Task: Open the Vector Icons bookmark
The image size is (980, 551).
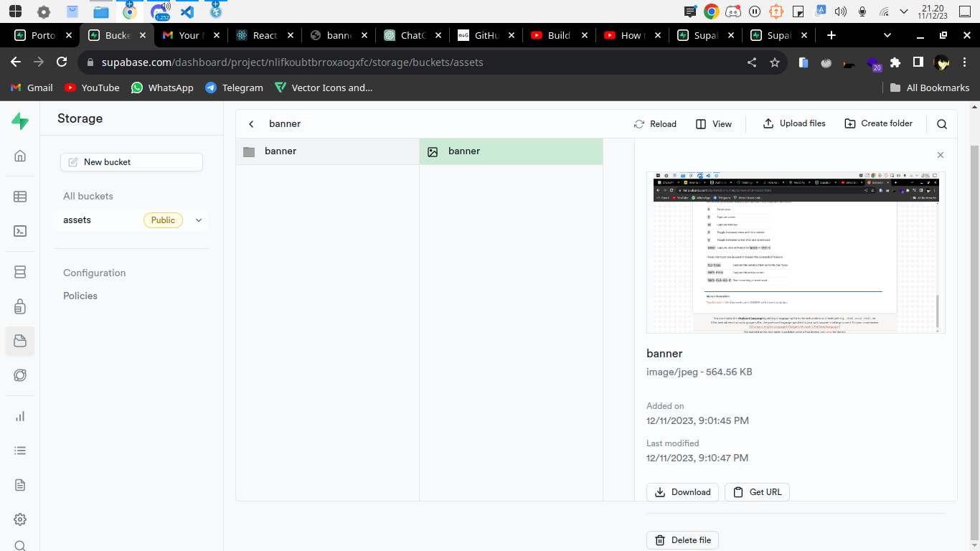Action: click(x=324, y=88)
